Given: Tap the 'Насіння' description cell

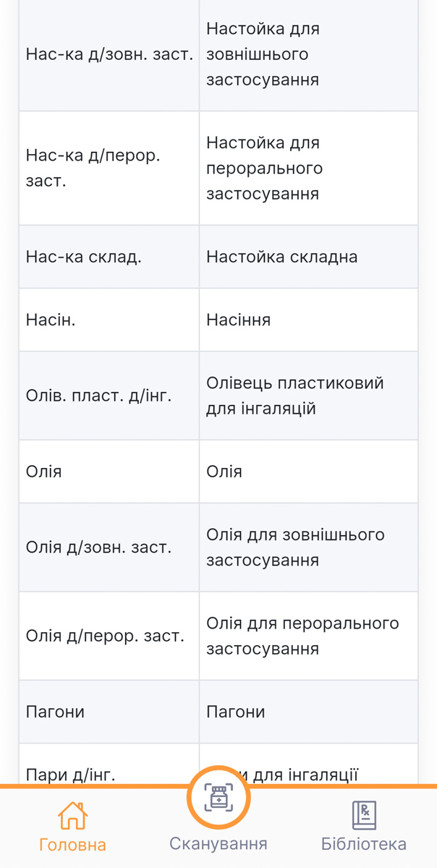Looking at the screenshot, I should tap(309, 320).
